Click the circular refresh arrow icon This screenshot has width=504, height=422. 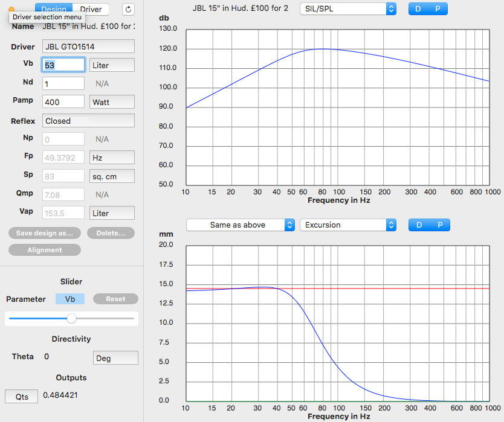click(128, 9)
